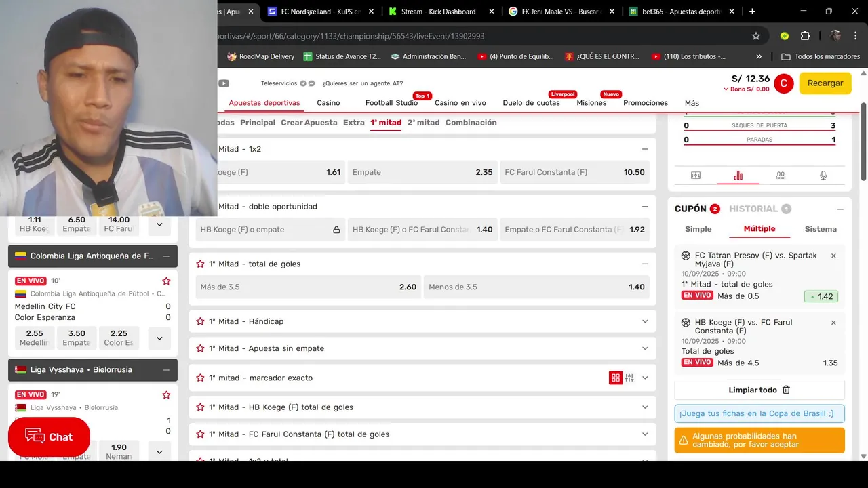The width and height of the screenshot is (868, 488).
Task: Open the Status de Avance bookmark
Action: coord(342,57)
